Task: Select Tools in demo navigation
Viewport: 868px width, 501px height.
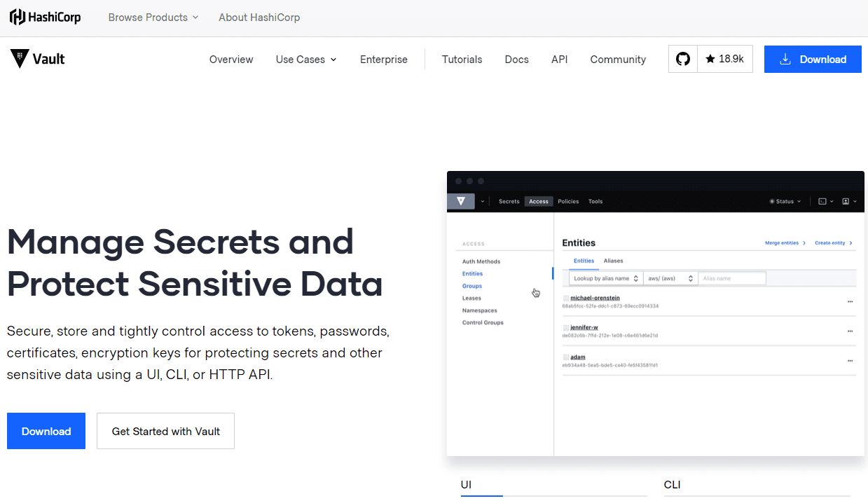Action: [x=595, y=202]
